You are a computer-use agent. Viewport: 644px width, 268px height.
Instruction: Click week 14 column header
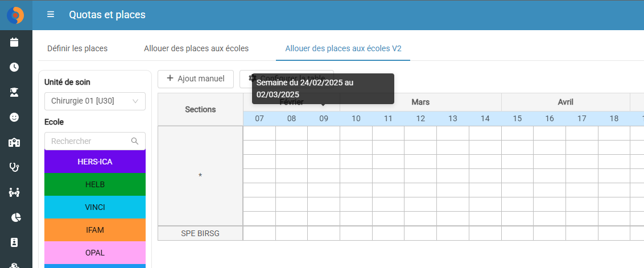click(x=485, y=119)
